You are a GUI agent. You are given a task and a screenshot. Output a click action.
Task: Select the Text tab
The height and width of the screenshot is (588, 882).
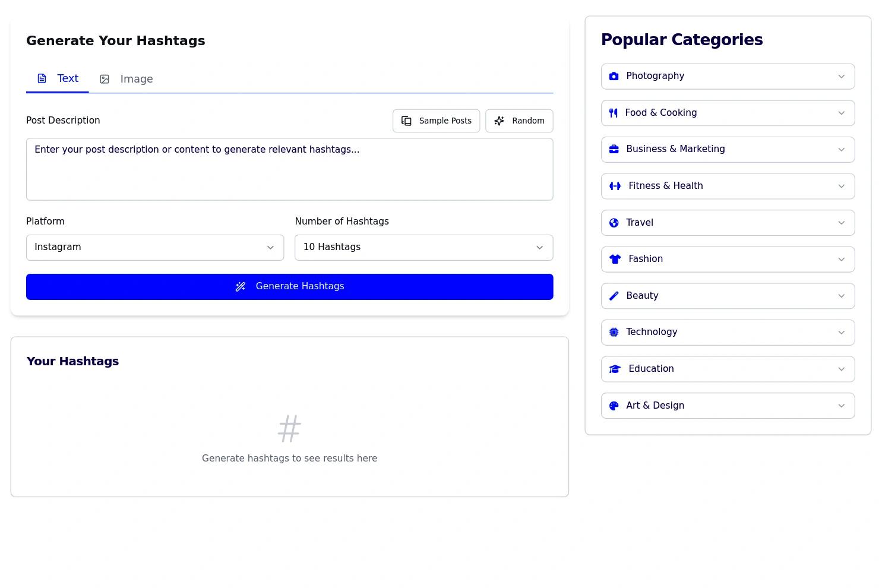58,79
